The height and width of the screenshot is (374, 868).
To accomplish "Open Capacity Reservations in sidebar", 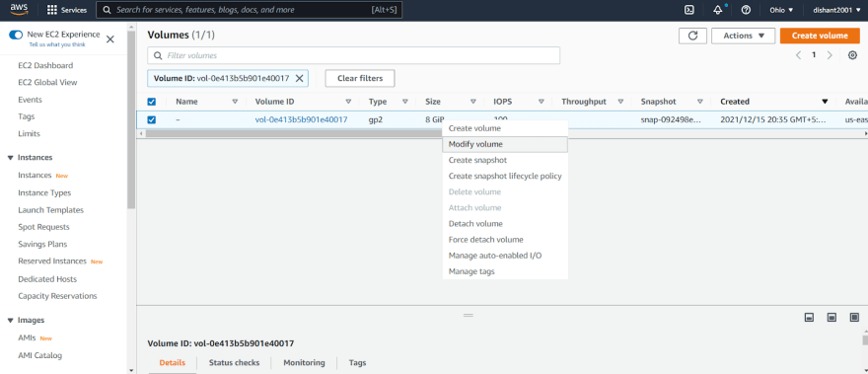I will click(57, 296).
